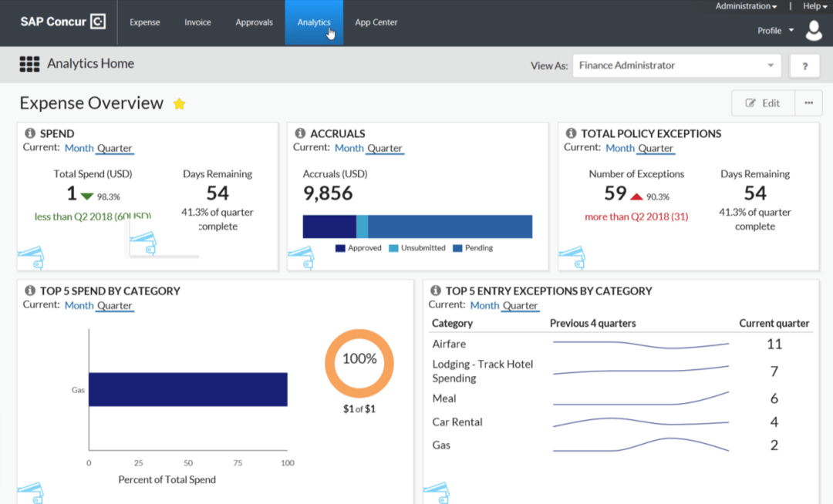Open the Administration dropdown
The width and height of the screenshot is (833, 504).
[x=744, y=6]
